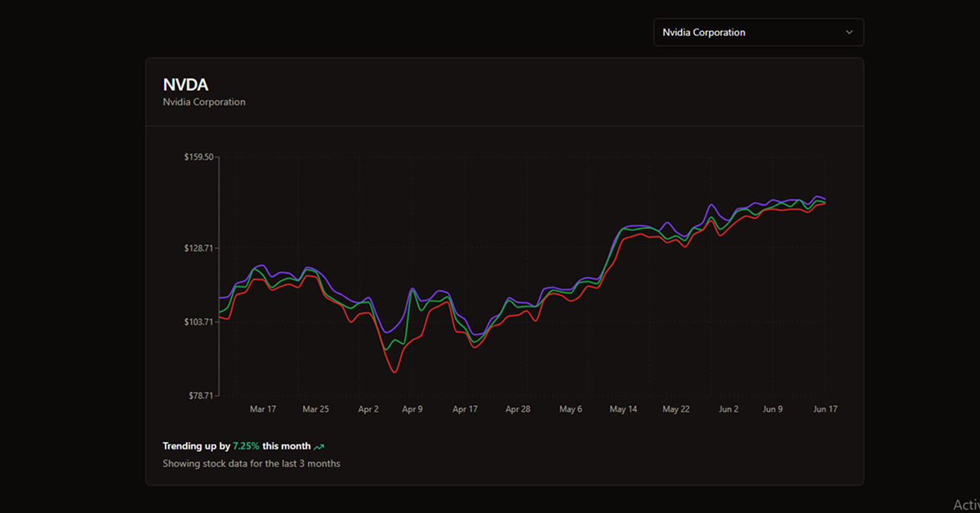The image size is (980, 513).
Task: Click the May 14 x-axis date label
Action: (623, 409)
